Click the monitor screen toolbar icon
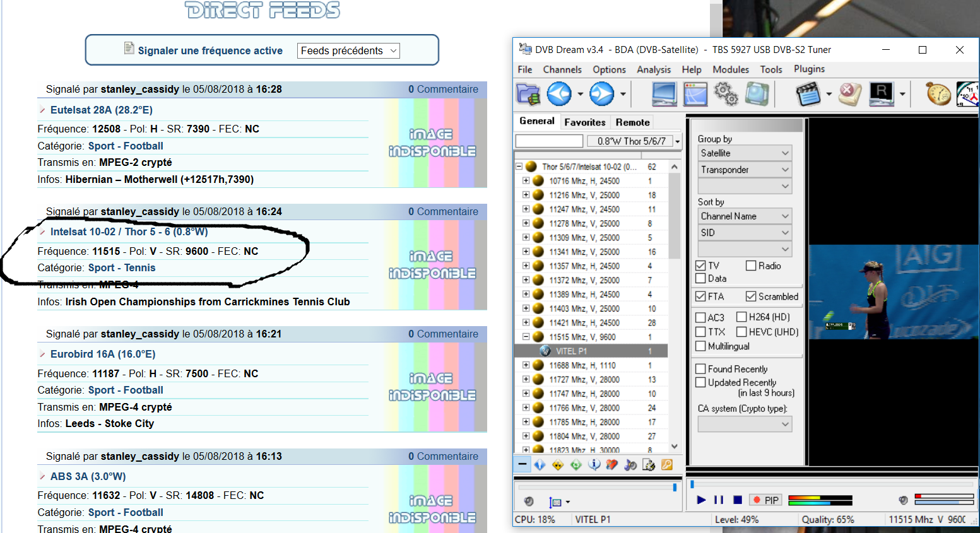 pos(664,94)
